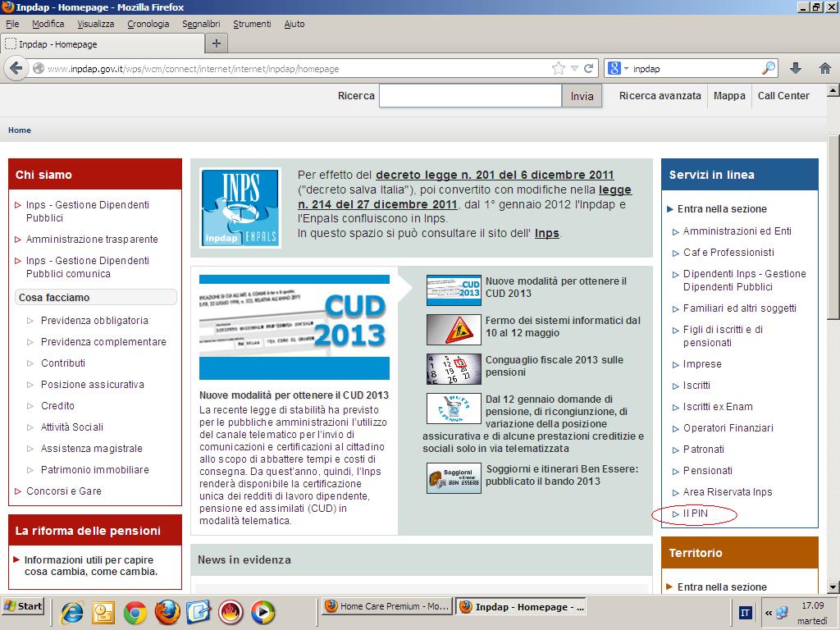Open Operatori Finanziari
The width and height of the screenshot is (840, 630).
click(728, 428)
